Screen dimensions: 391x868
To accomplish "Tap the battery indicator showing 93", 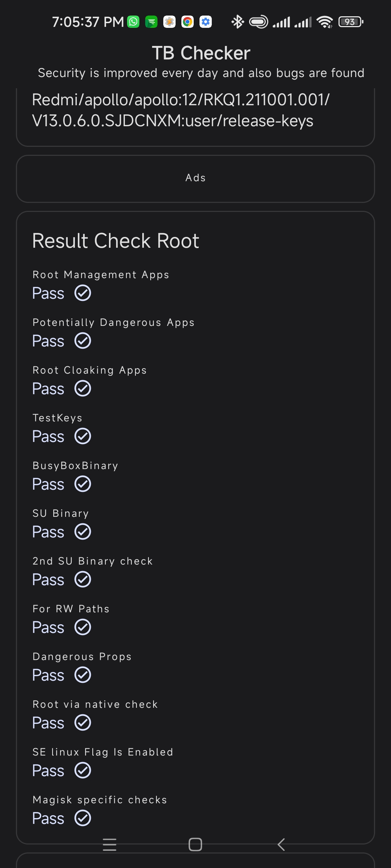I will pyautogui.click(x=350, y=22).
